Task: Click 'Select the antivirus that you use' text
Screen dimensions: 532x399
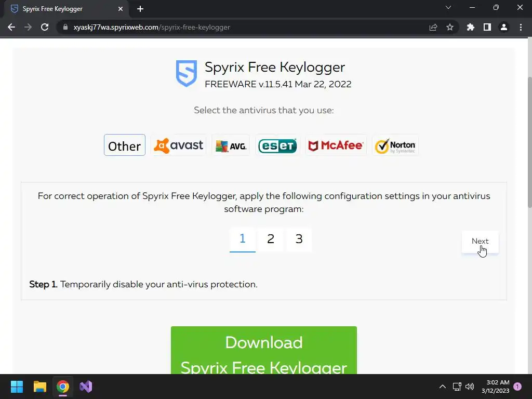Action: [263, 110]
